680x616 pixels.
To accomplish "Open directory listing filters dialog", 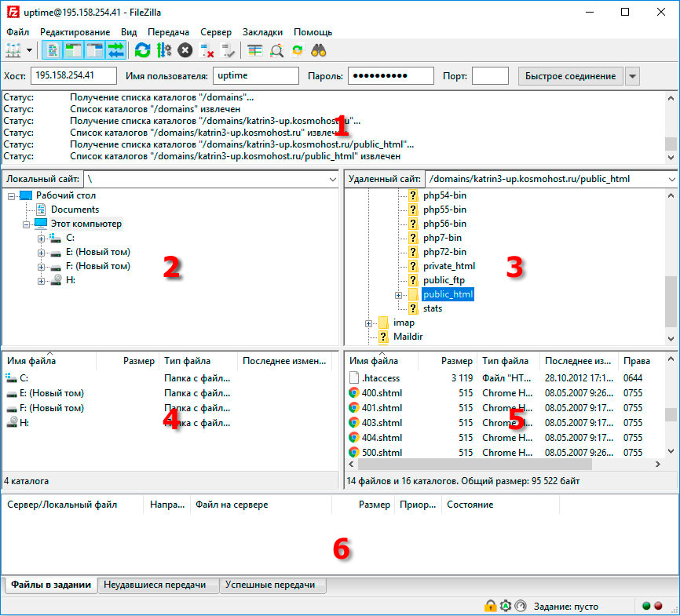I will click(255, 50).
